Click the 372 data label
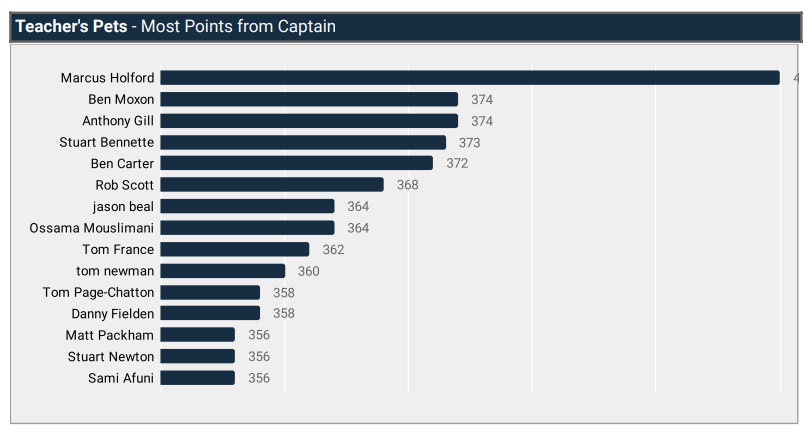 [x=457, y=164]
